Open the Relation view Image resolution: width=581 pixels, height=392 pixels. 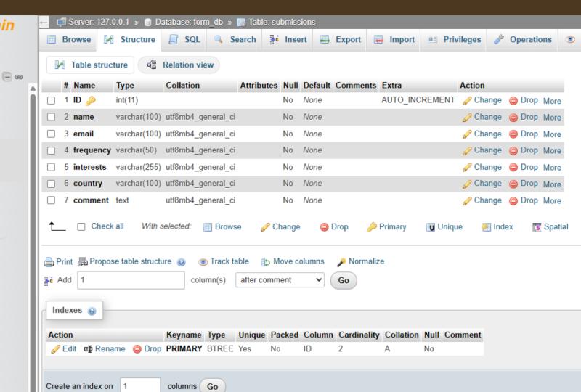coord(180,65)
